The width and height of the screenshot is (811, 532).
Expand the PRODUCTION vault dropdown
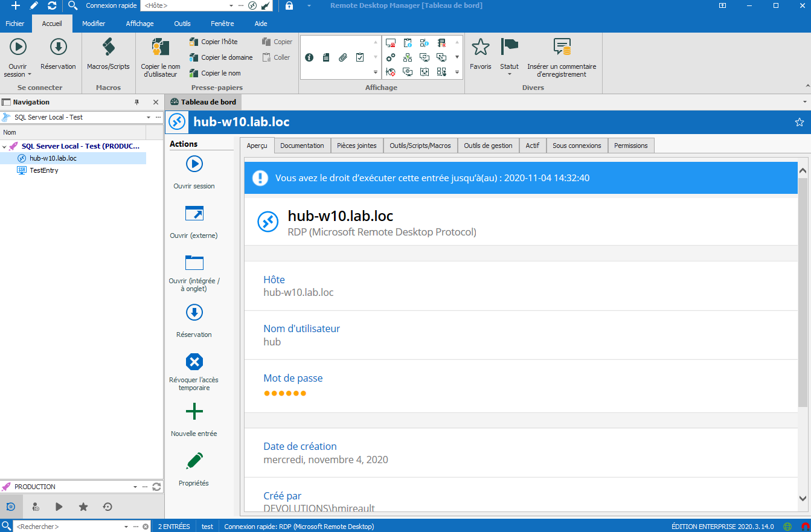[x=135, y=487]
